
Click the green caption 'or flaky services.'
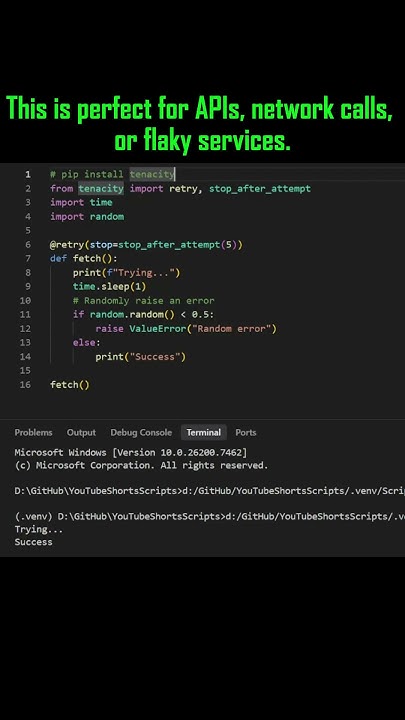click(202, 140)
